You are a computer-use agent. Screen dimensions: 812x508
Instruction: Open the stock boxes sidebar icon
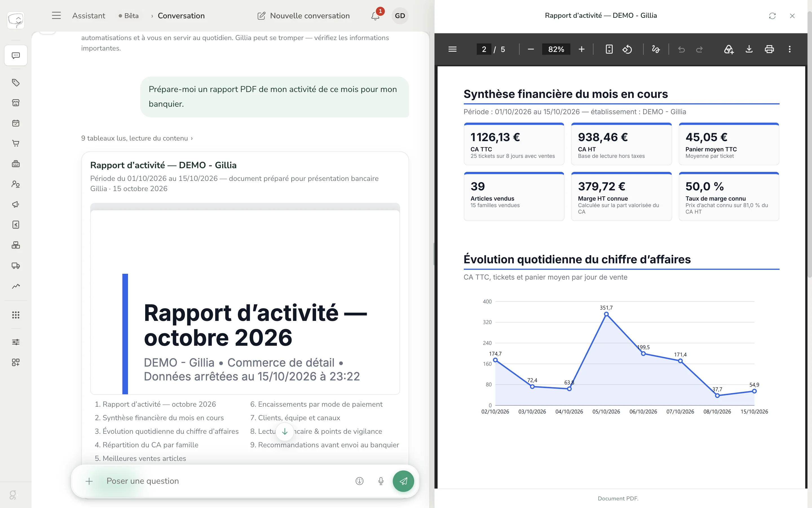click(16, 245)
